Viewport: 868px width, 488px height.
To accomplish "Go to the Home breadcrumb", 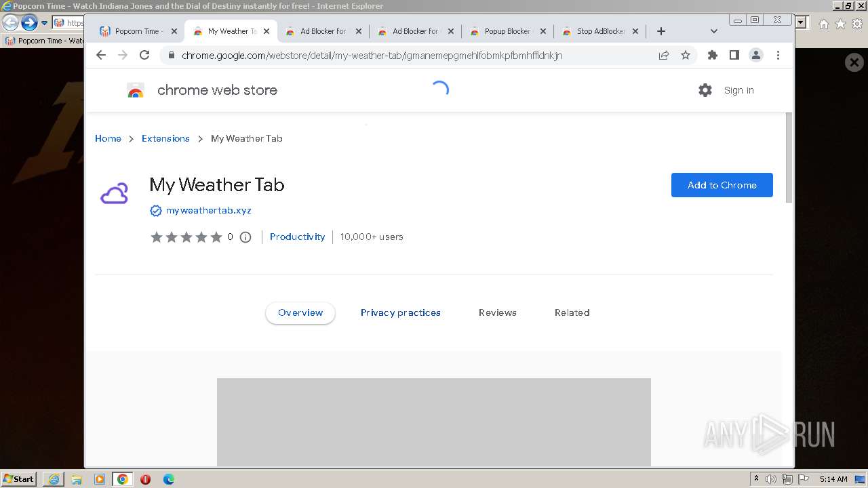I will click(x=108, y=138).
